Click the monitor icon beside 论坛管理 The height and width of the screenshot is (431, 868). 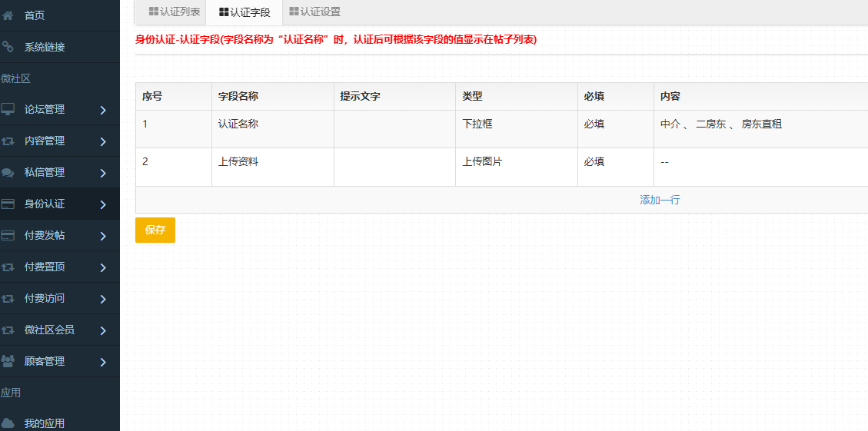pyautogui.click(x=8, y=110)
